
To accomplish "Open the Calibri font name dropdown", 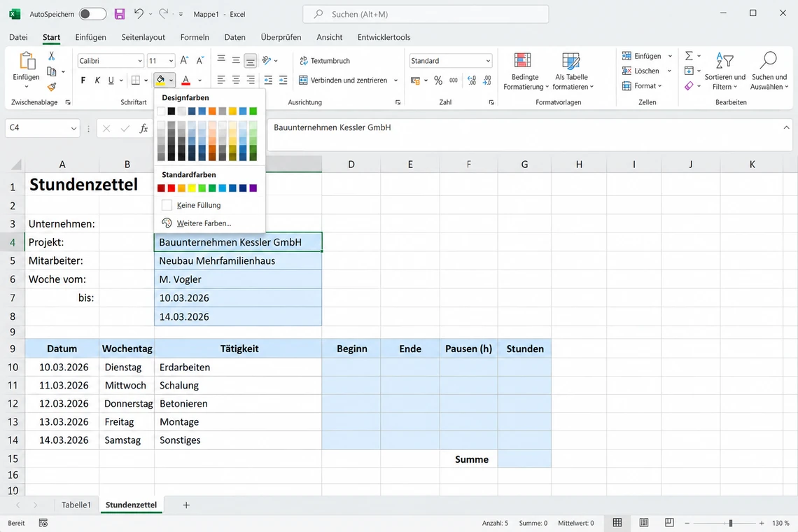I will click(140, 61).
